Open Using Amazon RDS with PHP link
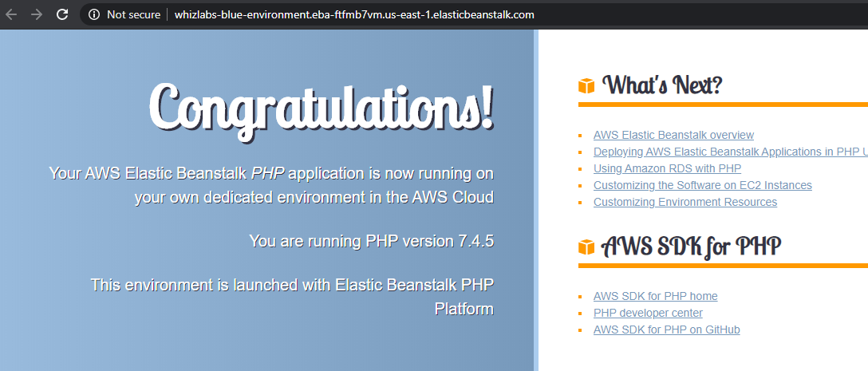Image resolution: width=868 pixels, height=371 pixels. click(x=667, y=168)
